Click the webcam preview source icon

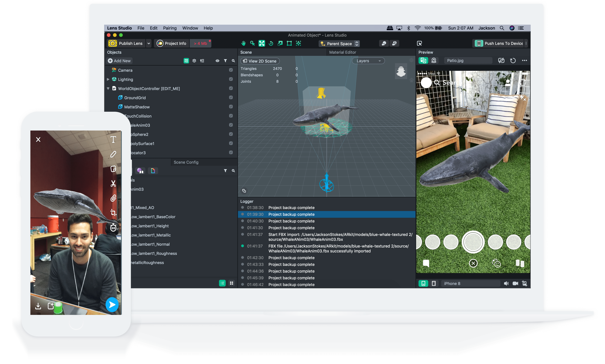click(434, 61)
